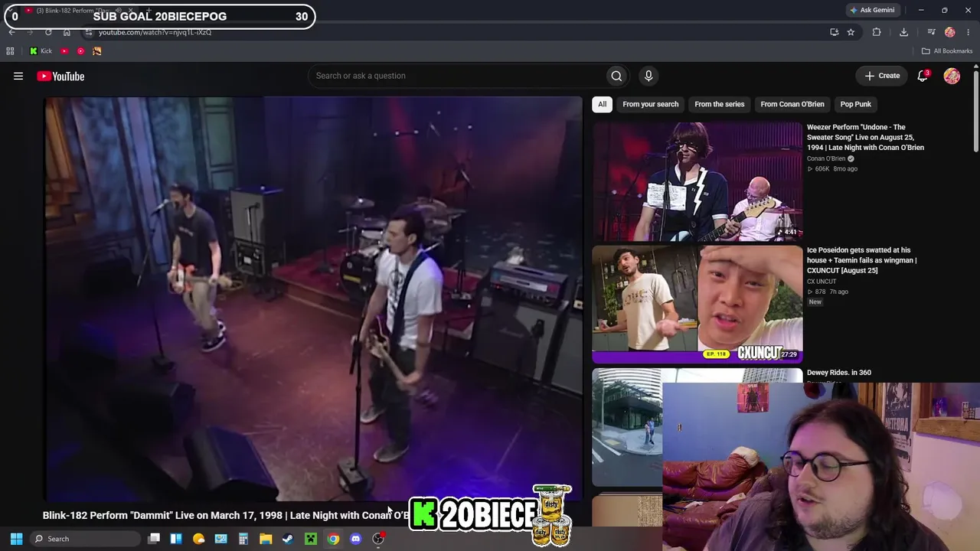Open Windows Start menu
This screenshot has height=551, width=980.
pyautogui.click(x=16, y=539)
